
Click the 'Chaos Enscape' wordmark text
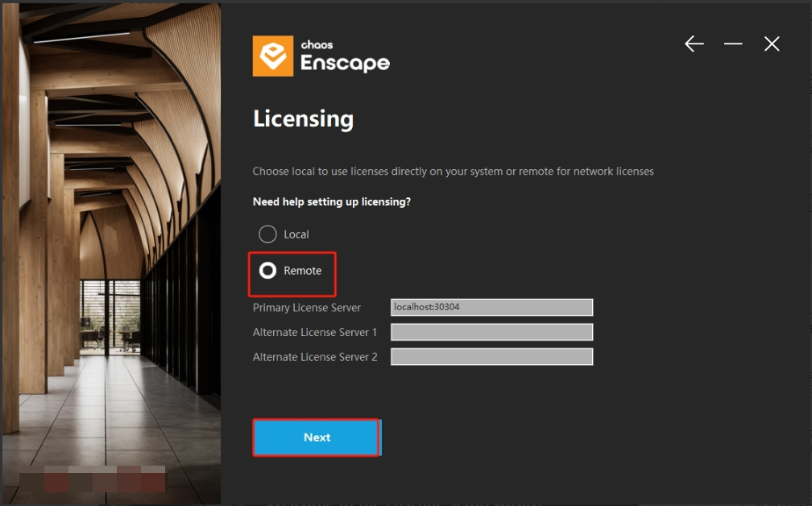coord(345,58)
